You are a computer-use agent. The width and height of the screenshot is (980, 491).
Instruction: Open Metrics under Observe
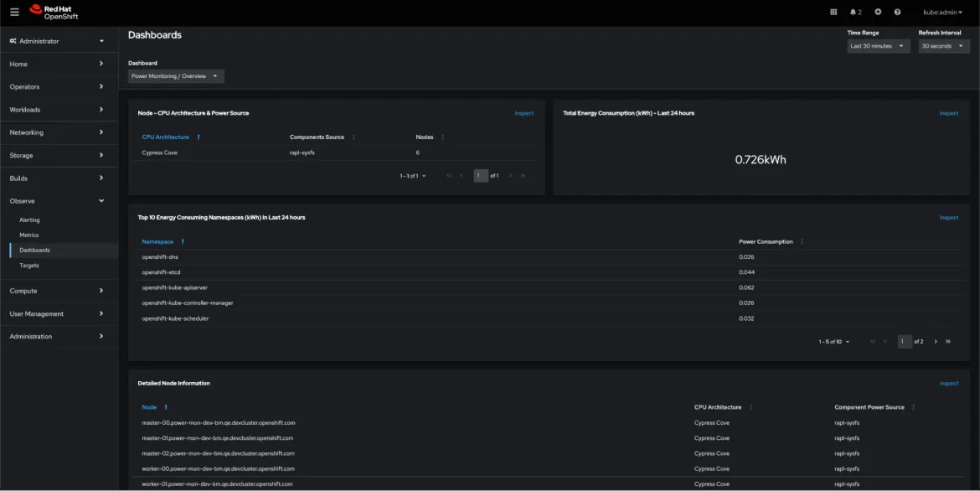[29, 235]
